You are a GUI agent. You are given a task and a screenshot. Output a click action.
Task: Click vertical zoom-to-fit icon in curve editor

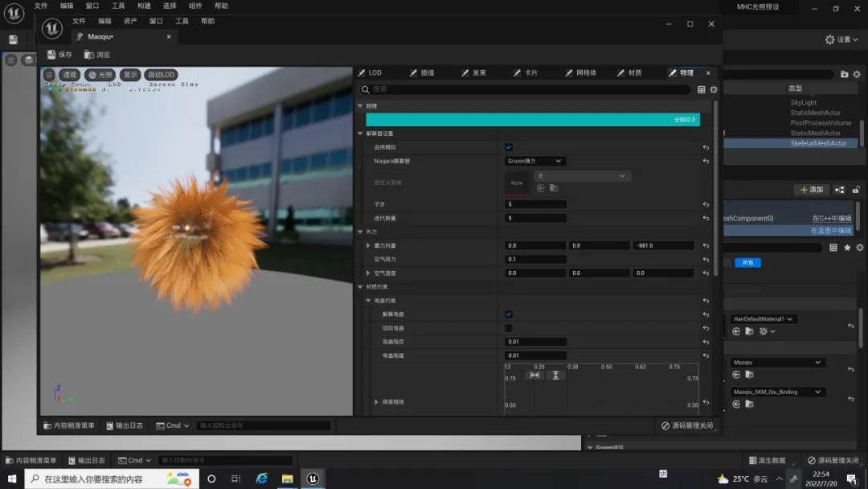tap(555, 375)
